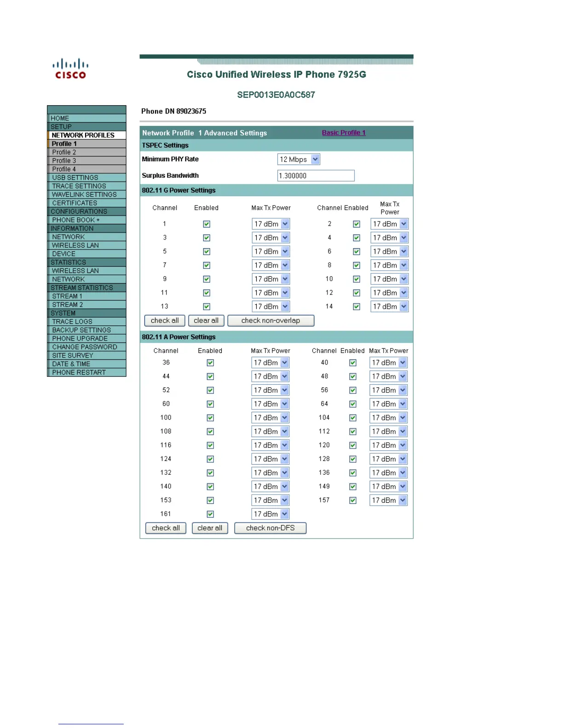Image resolution: width=563 pixels, height=728 pixels.
Task: Open Max Tx Power dropdown for channel 1
Action: 271,224
